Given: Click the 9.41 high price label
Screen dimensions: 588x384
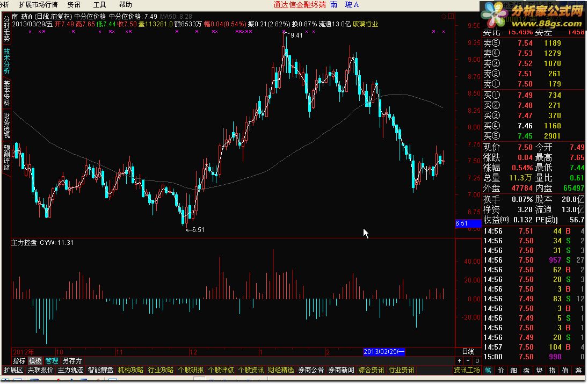Looking at the screenshot, I should (x=296, y=35).
